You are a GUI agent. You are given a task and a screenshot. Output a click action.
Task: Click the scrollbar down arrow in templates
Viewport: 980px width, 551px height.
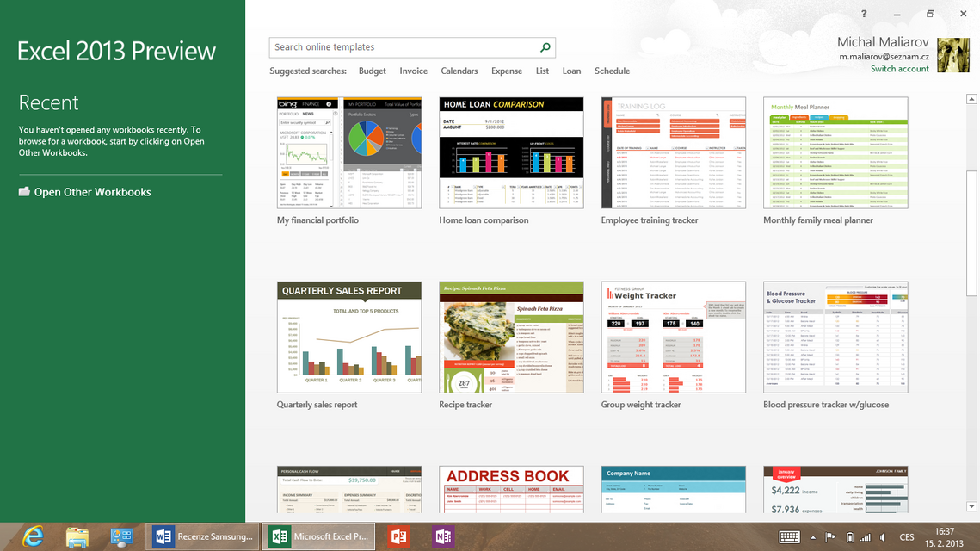coord(972,506)
